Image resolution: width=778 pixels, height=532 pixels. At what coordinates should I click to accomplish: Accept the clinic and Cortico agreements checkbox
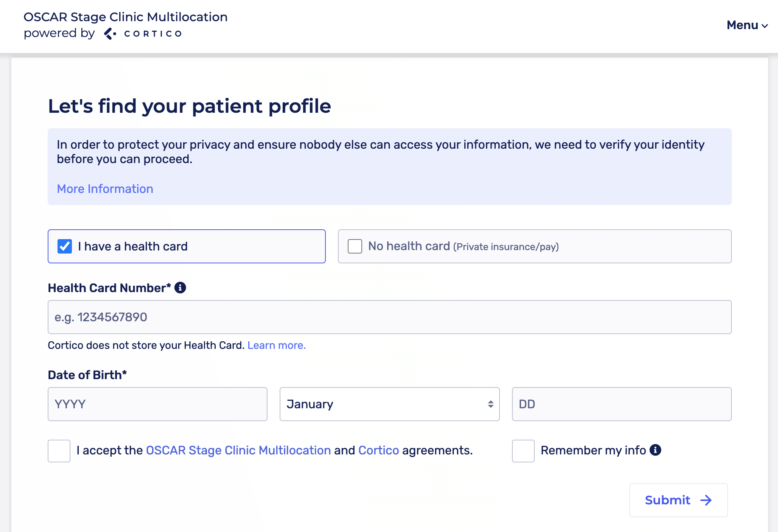click(x=59, y=451)
